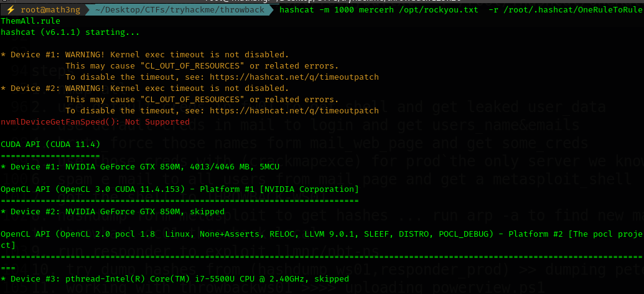Image resolution: width=644 pixels, height=294 pixels.
Task: Click the OpenCL 3.0 CUDA Platform #1 heading
Action: (x=179, y=189)
